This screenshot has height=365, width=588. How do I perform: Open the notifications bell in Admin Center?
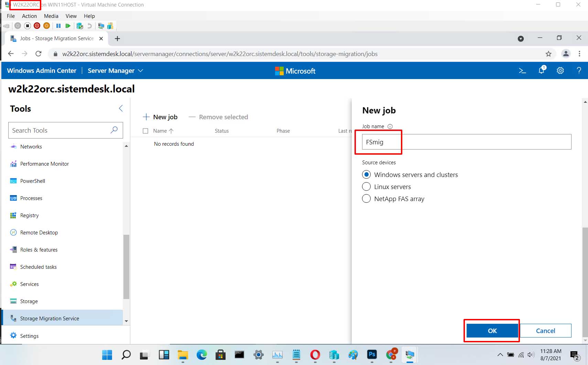point(542,70)
